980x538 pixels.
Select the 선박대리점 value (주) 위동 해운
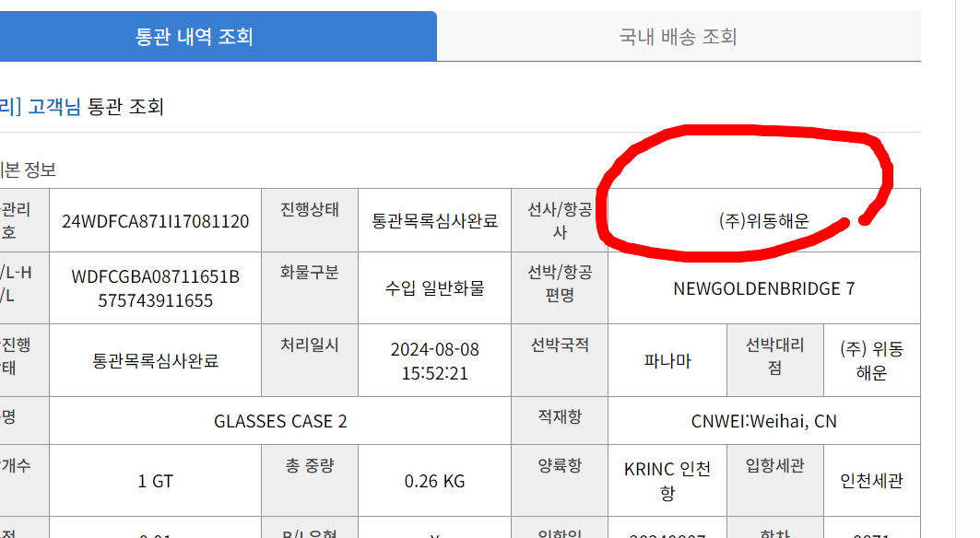point(872,360)
